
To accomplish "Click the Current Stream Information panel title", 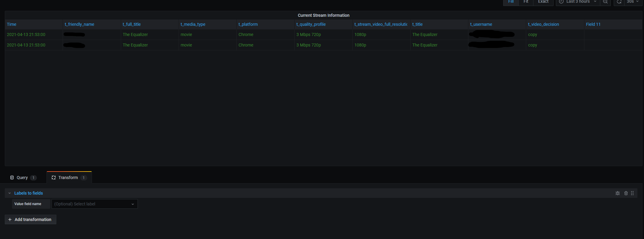I will pos(324,15).
